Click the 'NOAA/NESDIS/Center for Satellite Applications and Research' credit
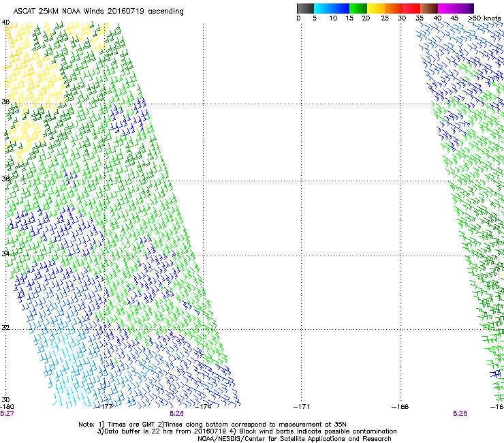 294,439
